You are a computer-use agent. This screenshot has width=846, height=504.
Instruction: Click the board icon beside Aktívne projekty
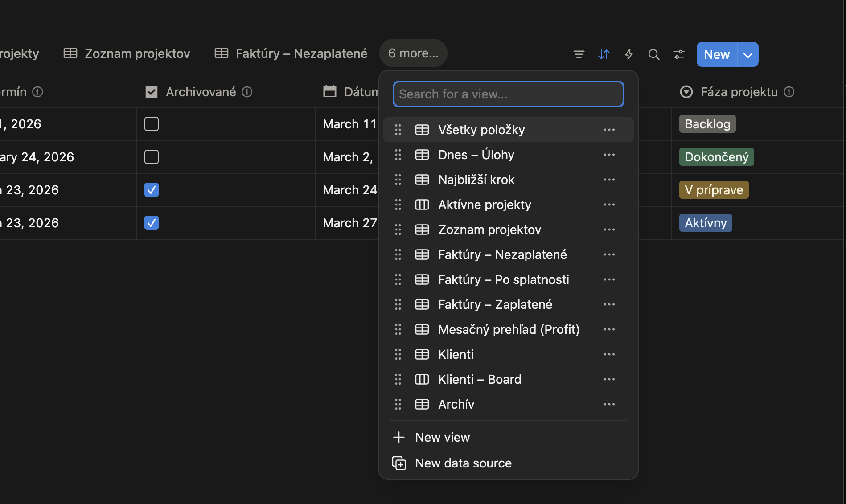[x=421, y=205]
